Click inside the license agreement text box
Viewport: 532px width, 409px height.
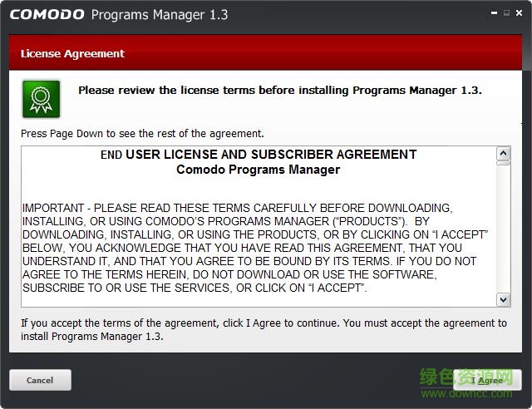(259, 226)
